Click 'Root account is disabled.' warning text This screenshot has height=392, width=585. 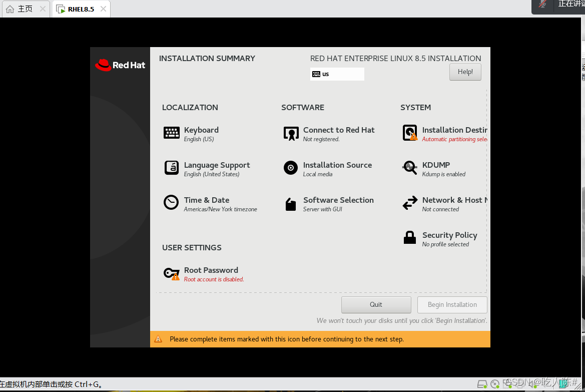tap(214, 279)
